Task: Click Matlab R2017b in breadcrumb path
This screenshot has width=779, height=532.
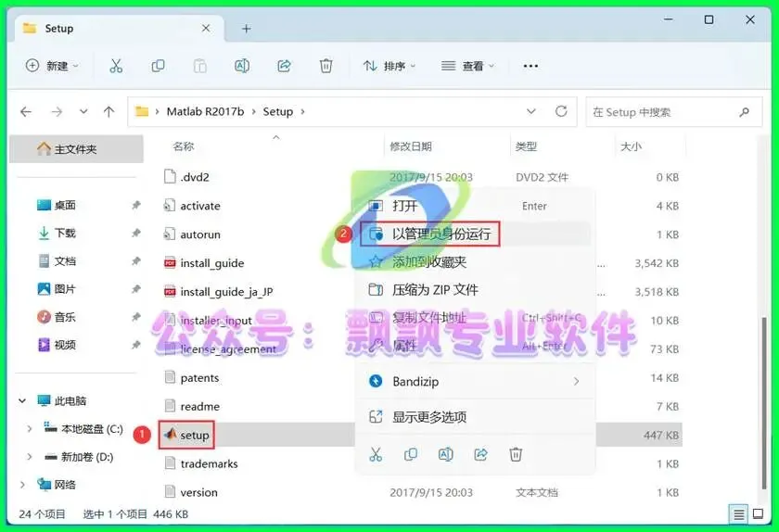Action: pyautogui.click(x=205, y=112)
